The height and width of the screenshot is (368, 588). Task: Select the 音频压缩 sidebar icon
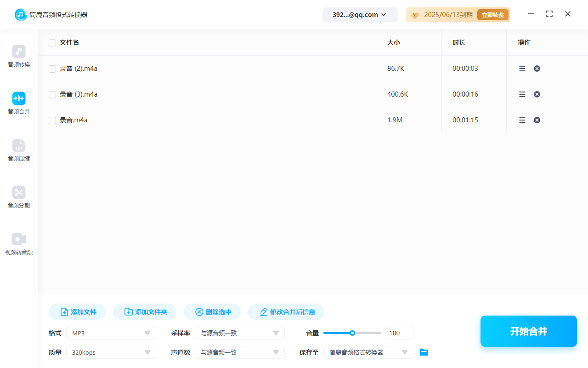coord(19,146)
